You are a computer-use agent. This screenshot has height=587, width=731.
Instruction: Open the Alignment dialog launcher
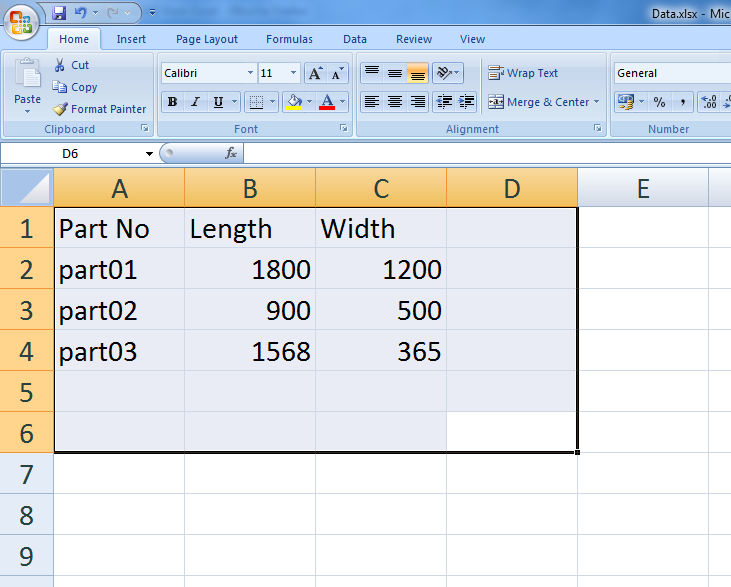(x=598, y=128)
